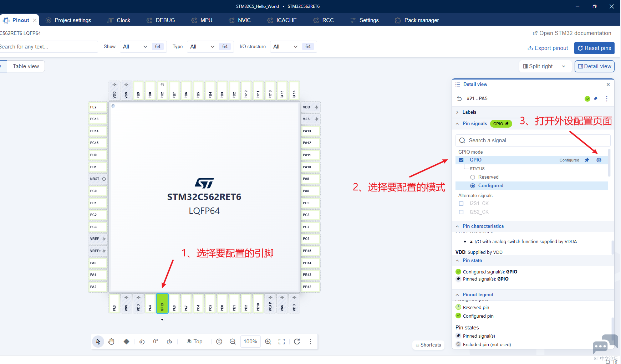This screenshot has height=364, width=621.
Task: Fit the chip to screen
Action: coord(282,342)
